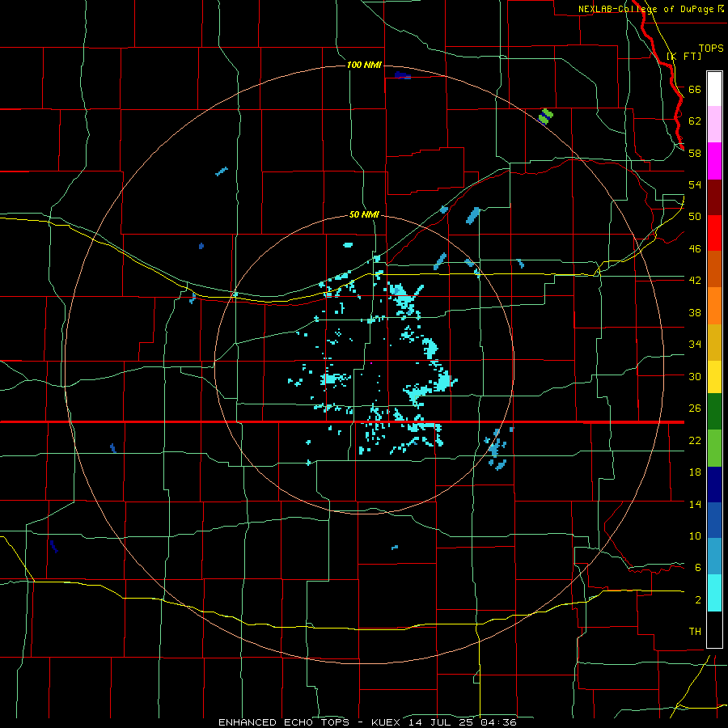Click the 66 legend value
Image resolution: width=728 pixels, height=728 pixels.
pyautogui.click(x=695, y=89)
